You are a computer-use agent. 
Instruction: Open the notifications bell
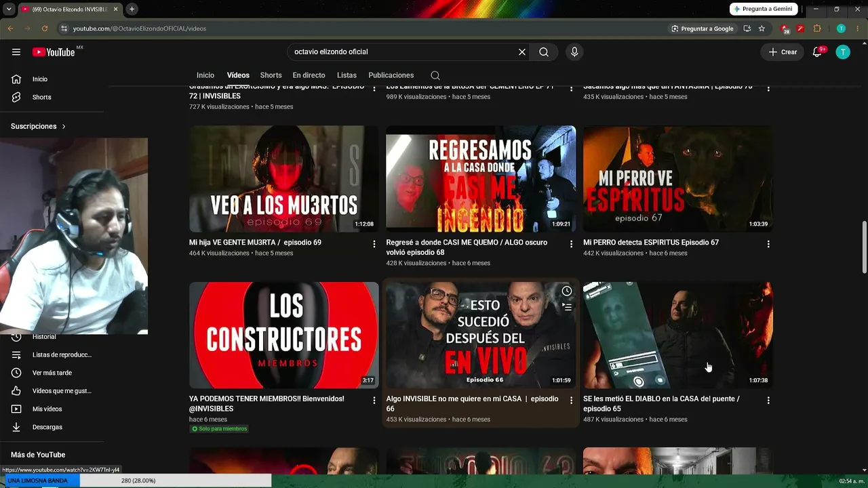[x=817, y=52]
